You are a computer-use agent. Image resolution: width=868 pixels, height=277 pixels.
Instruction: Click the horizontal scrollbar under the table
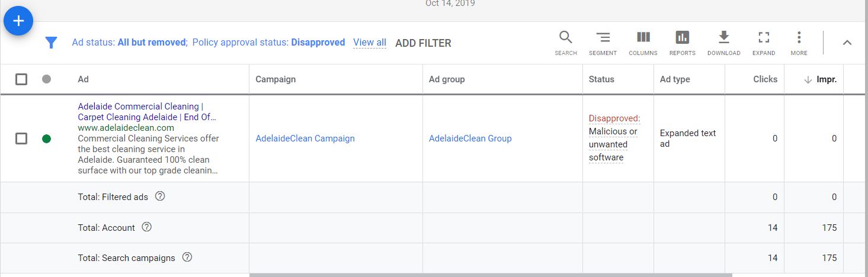click(491, 275)
